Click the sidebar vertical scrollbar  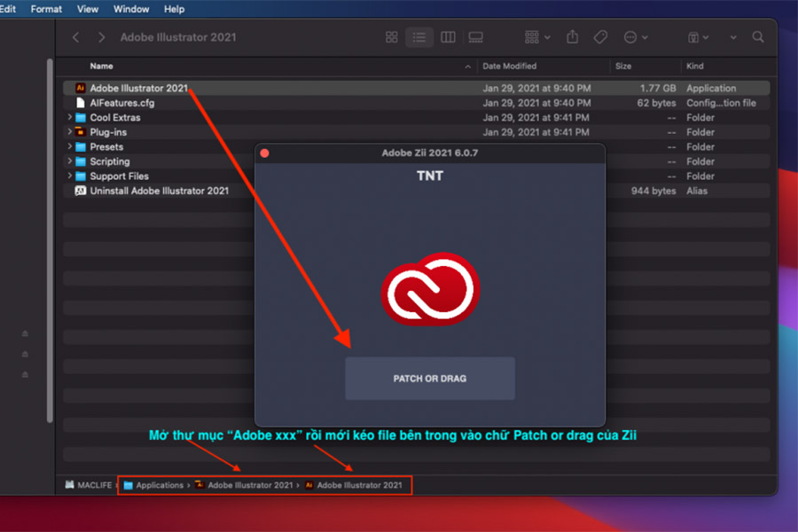pos(50,240)
